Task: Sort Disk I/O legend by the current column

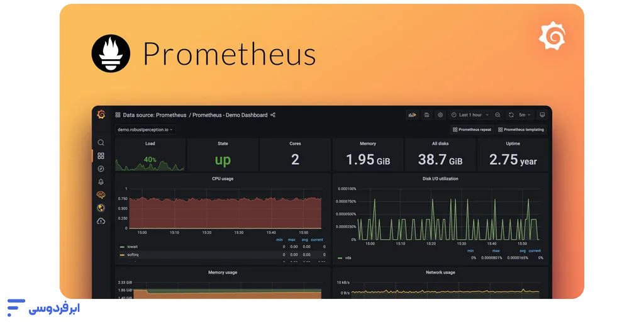Action: click(535, 251)
